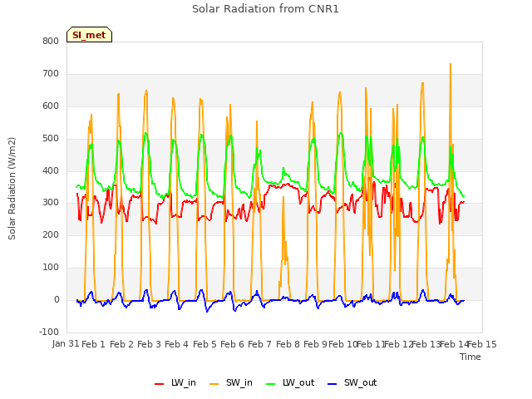Click the Feb 1 x-axis label
532x399 pixels.
pos(93,344)
